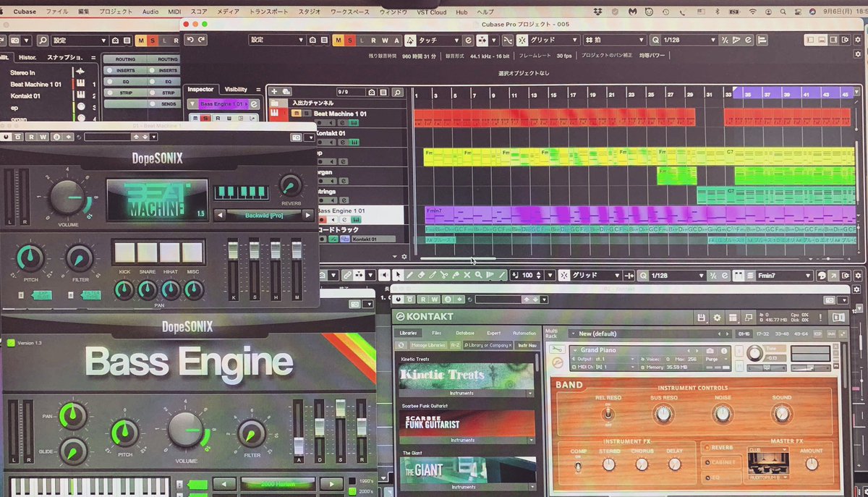The width and height of the screenshot is (868, 497).
Task: Click KICK pad in Beat Machine
Action: click(x=124, y=252)
